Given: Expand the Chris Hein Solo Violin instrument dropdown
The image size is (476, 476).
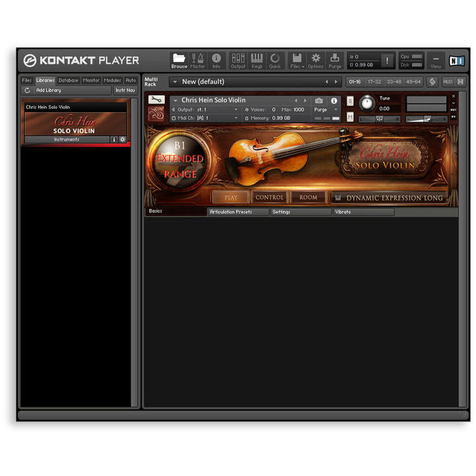Looking at the screenshot, I should pos(175,100).
